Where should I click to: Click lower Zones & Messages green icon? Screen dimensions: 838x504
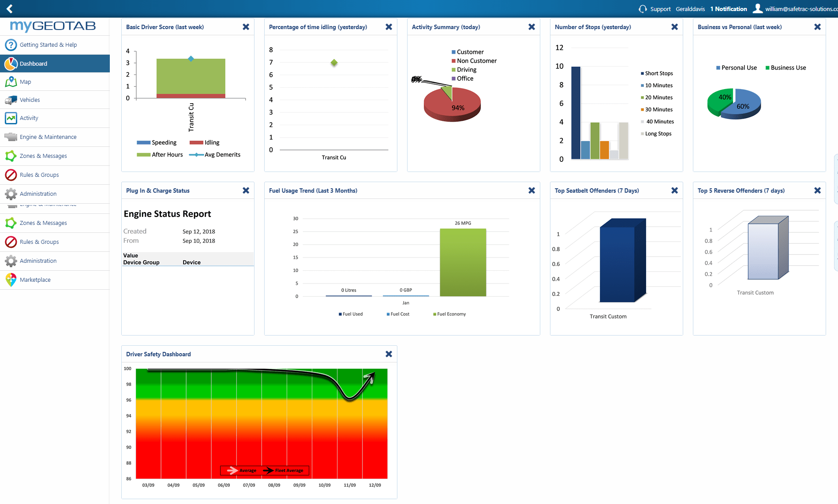11,223
